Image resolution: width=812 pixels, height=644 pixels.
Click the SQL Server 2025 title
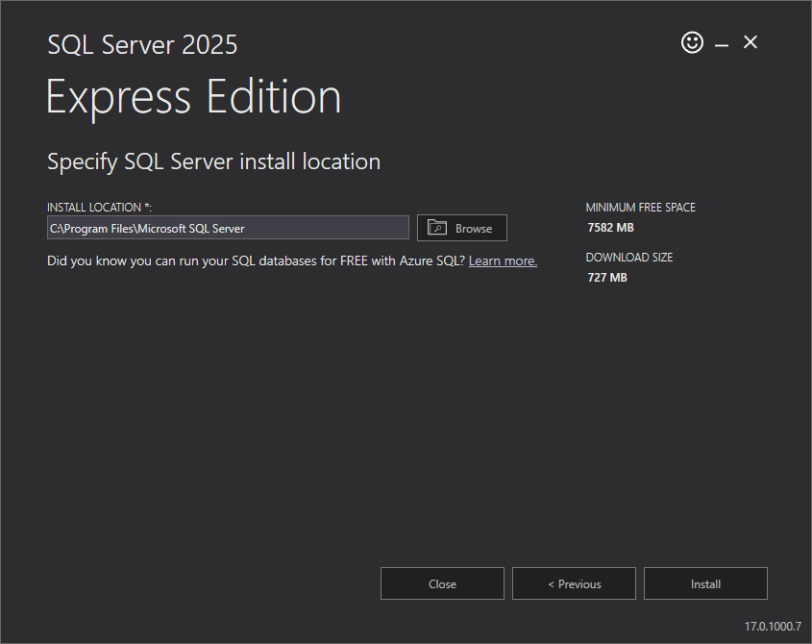coord(142,44)
